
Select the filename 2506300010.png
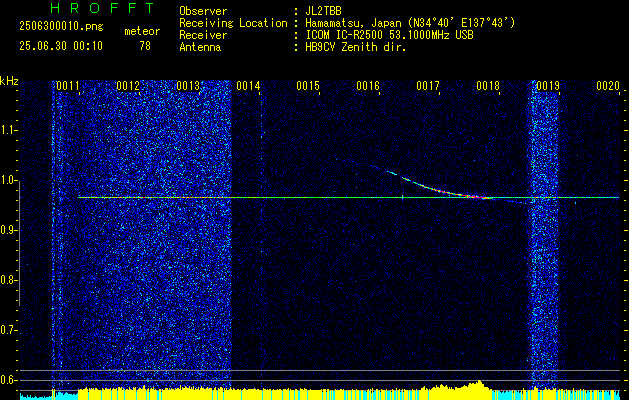(61, 27)
